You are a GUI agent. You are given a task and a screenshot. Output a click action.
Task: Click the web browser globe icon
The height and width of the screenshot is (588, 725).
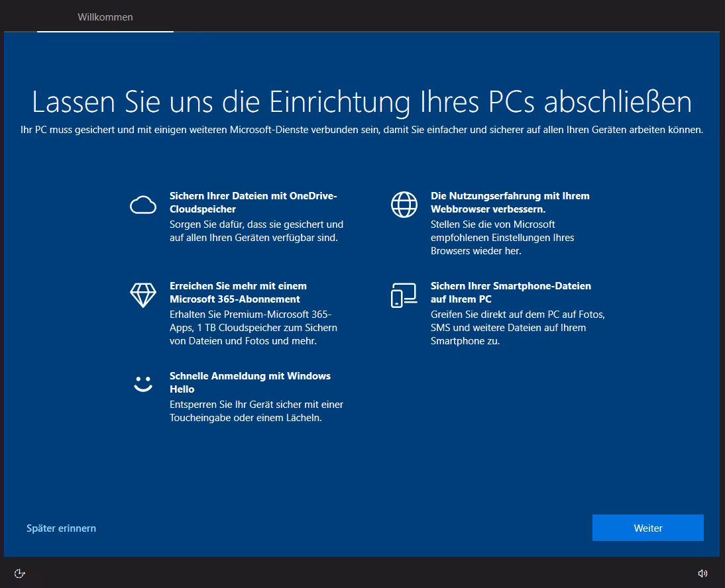click(x=404, y=204)
